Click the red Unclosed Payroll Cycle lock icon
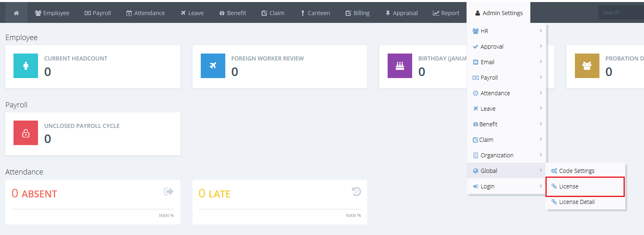The height and width of the screenshot is (235, 644). 26,133
